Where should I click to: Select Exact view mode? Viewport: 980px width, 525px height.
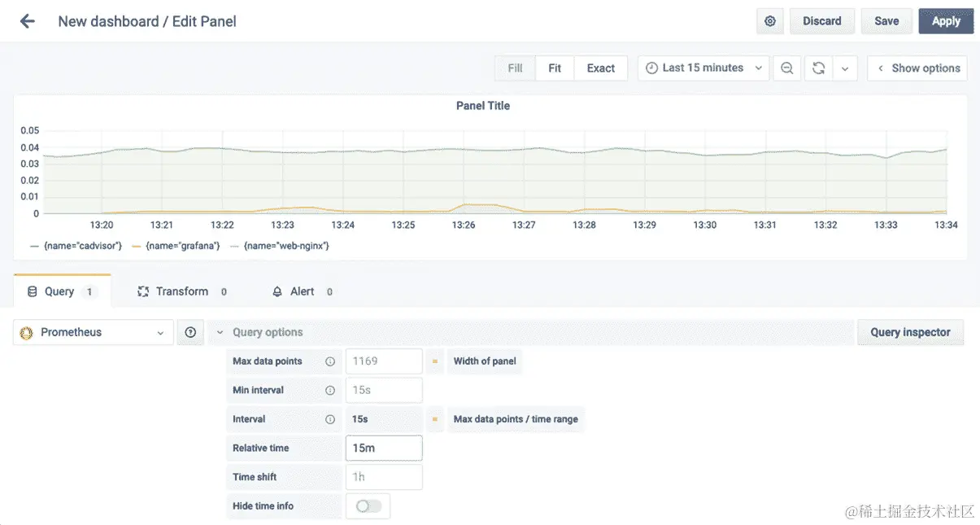coord(601,68)
